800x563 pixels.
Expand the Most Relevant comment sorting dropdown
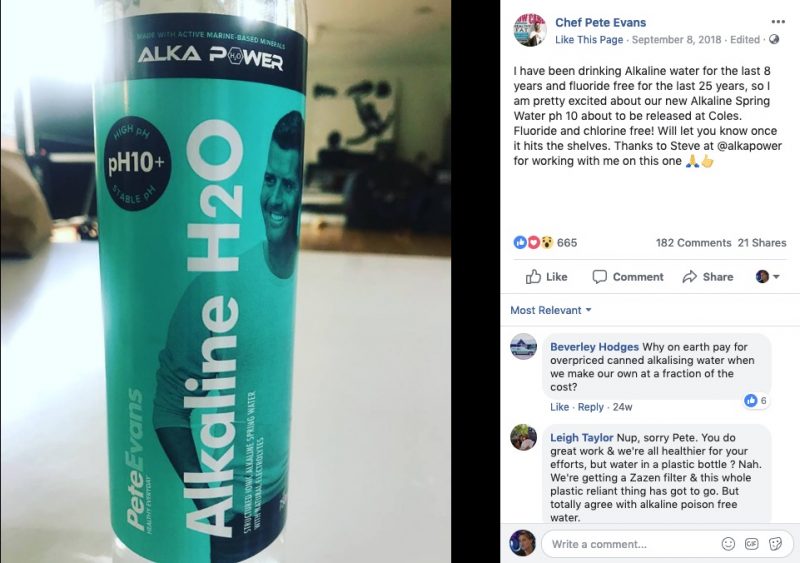[551, 310]
